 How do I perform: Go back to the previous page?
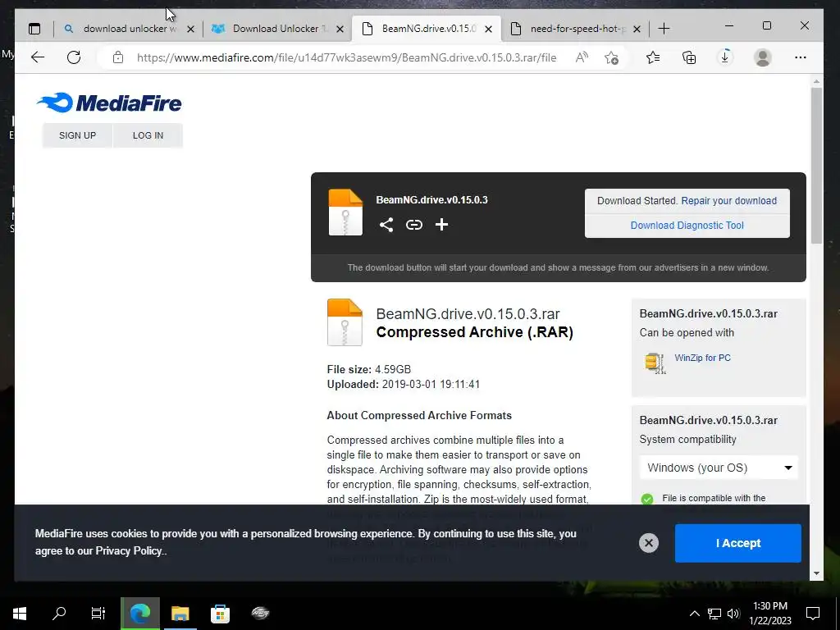coord(38,57)
